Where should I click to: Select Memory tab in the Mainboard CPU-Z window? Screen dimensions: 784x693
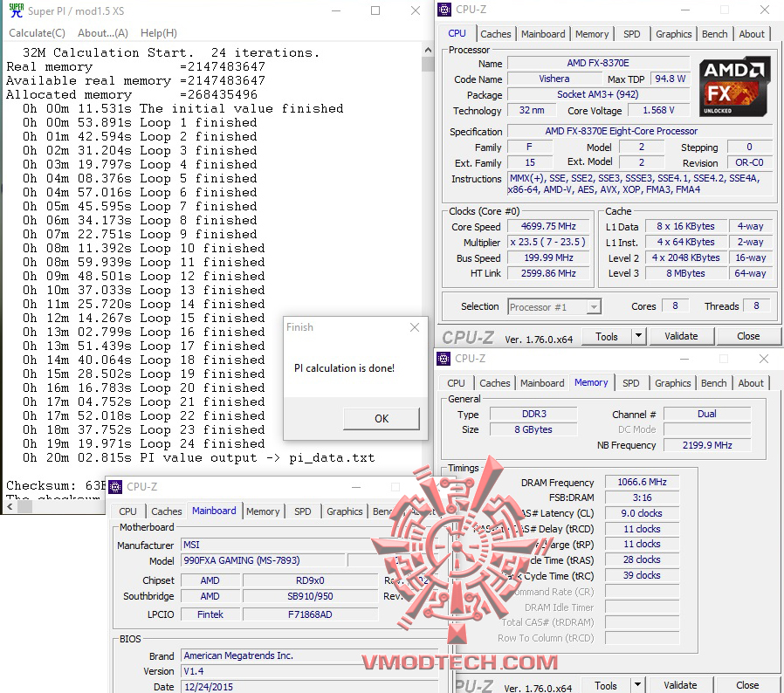[x=263, y=511]
